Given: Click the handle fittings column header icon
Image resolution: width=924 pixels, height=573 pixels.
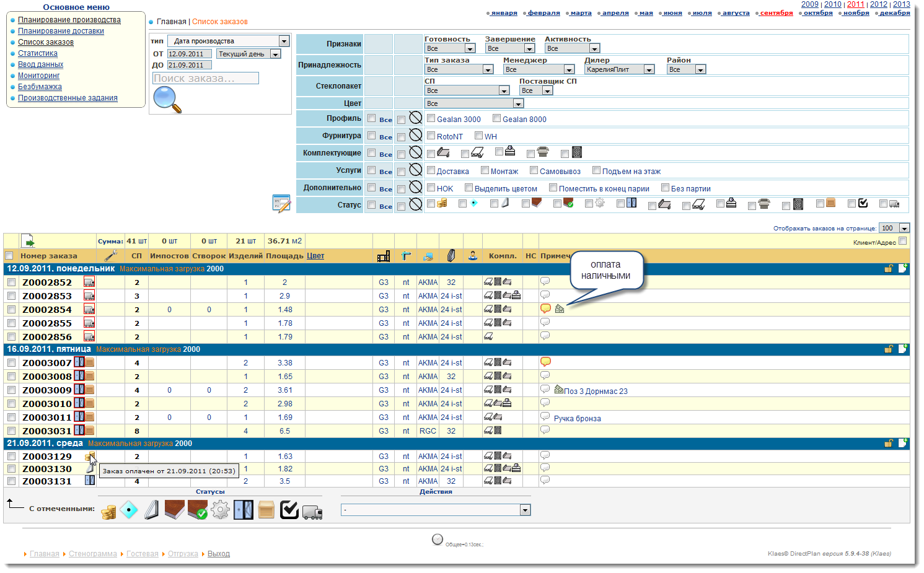Looking at the screenshot, I should pyautogui.click(x=406, y=255).
